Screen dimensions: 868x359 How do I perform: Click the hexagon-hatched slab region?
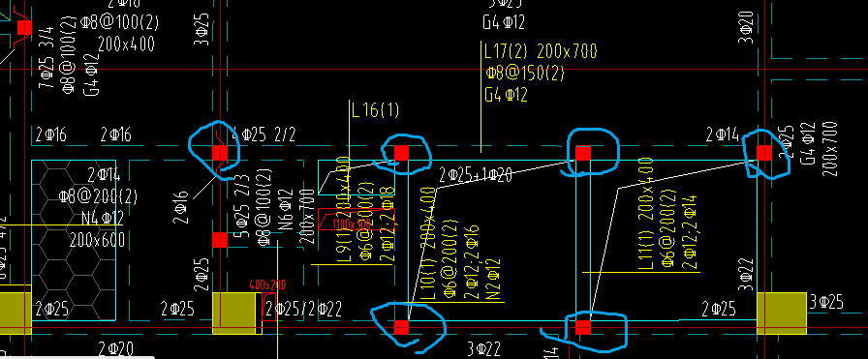pyautogui.click(x=74, y=240)
